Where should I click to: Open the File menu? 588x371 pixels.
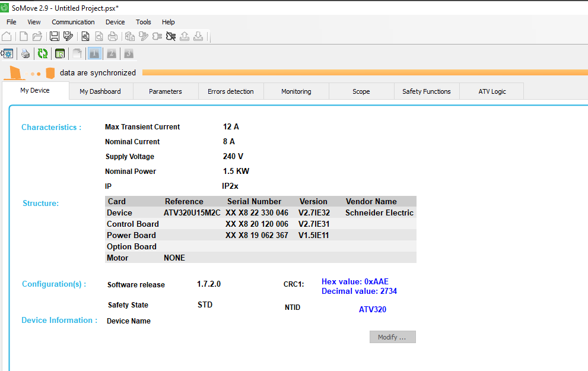pos(11,22)
